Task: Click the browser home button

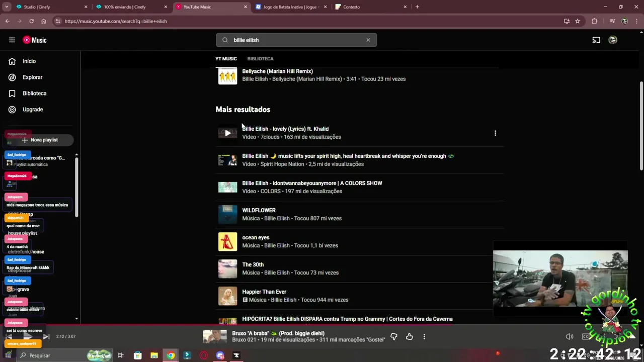Action: click(x=44, y=21)
